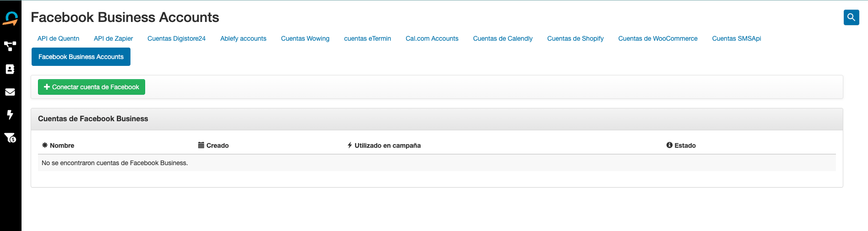868x231 pixels.
Task: Go to the Cuentas de Shopify tab
Action: (x=575, y=38)
